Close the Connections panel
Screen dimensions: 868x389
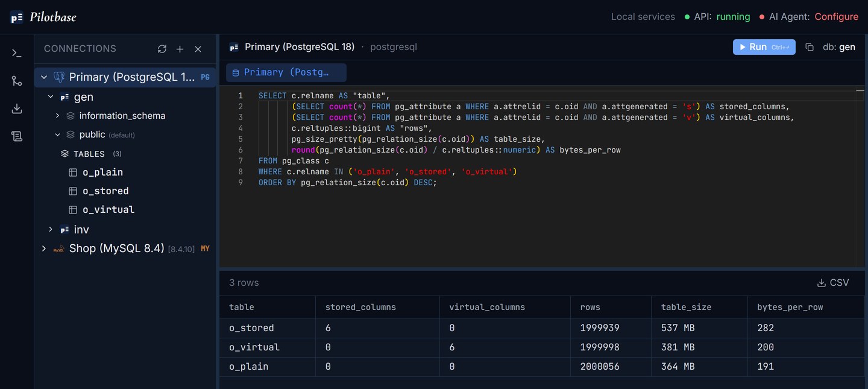tap(198, 49)
